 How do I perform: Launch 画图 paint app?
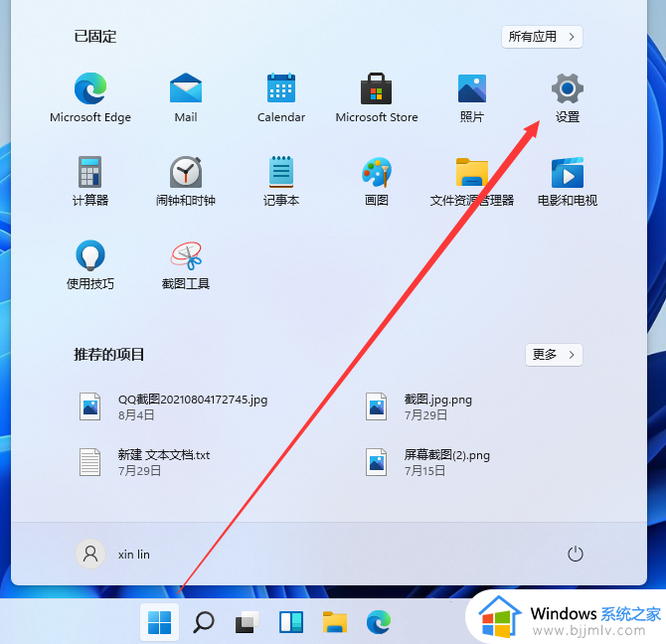point(377,181)
